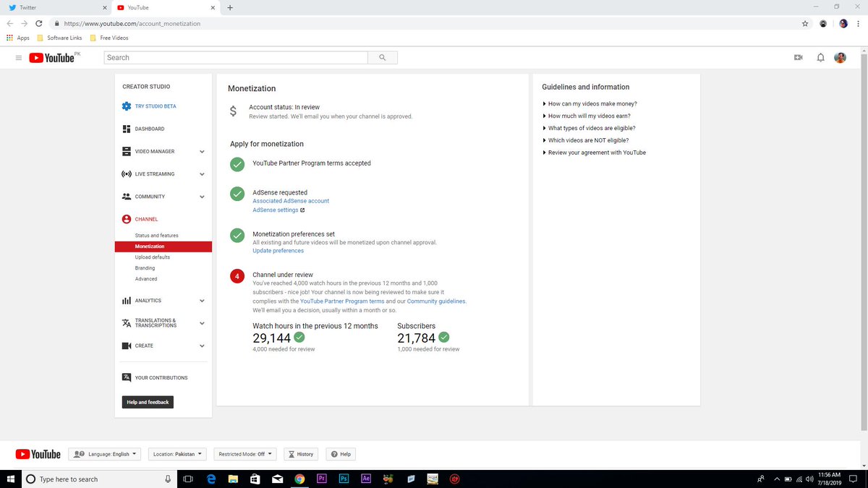Image resolution: width=868 pixels, height=488 pixels.
Task: Focus the YouTube search field
Action: (x=237, y=58)
